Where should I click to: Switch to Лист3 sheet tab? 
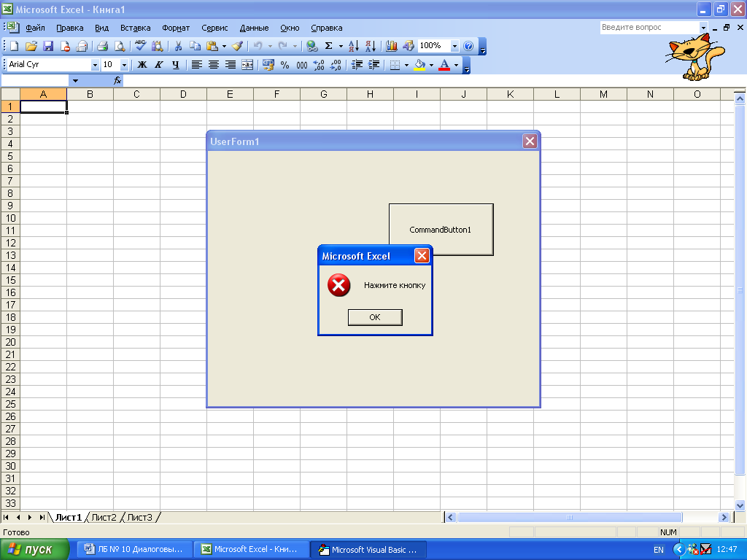pos(139,517)
